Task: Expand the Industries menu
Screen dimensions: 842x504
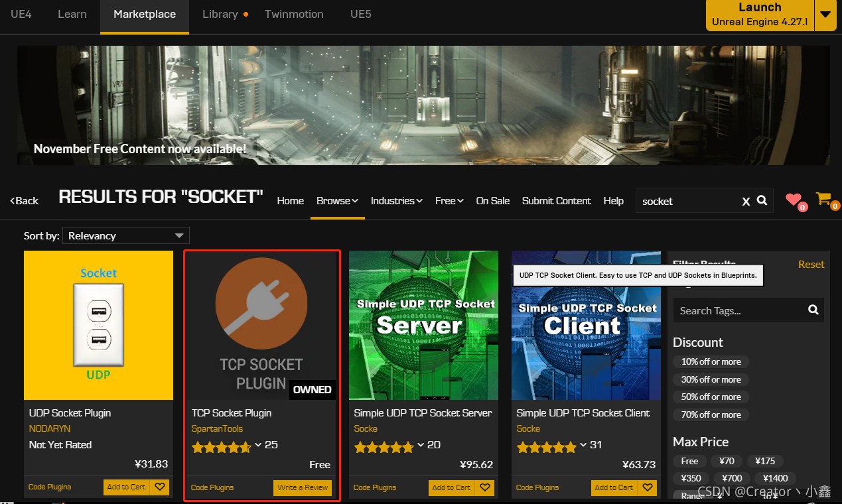Action: coord(396,200)
